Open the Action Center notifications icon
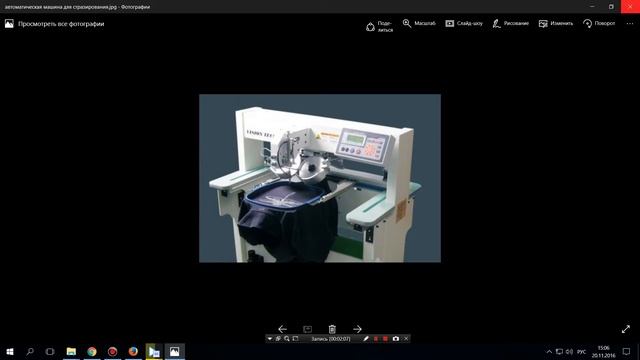The height and width of the screenshot is (360, 640). 627,352
